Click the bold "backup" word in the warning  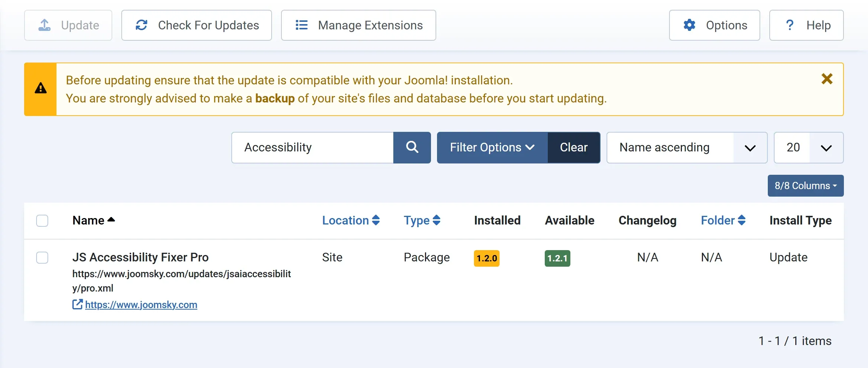click(x=275, y=98)
